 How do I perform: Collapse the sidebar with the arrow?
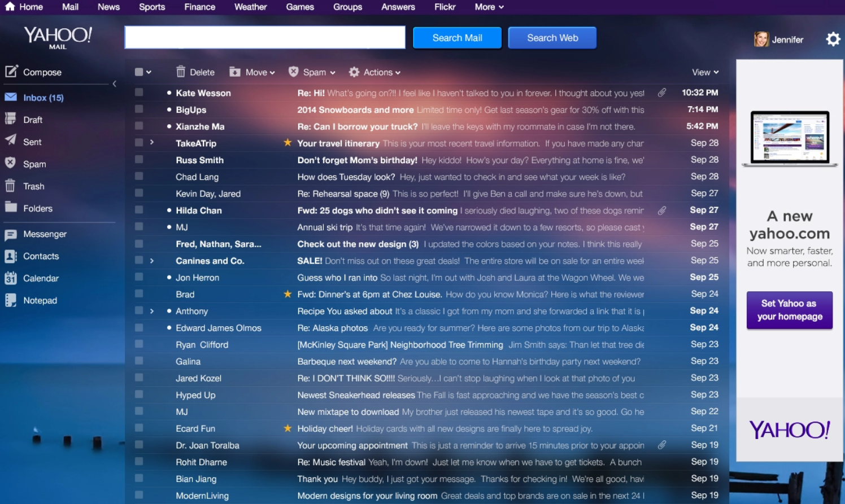pyautogui.click(x=114, y=84)
